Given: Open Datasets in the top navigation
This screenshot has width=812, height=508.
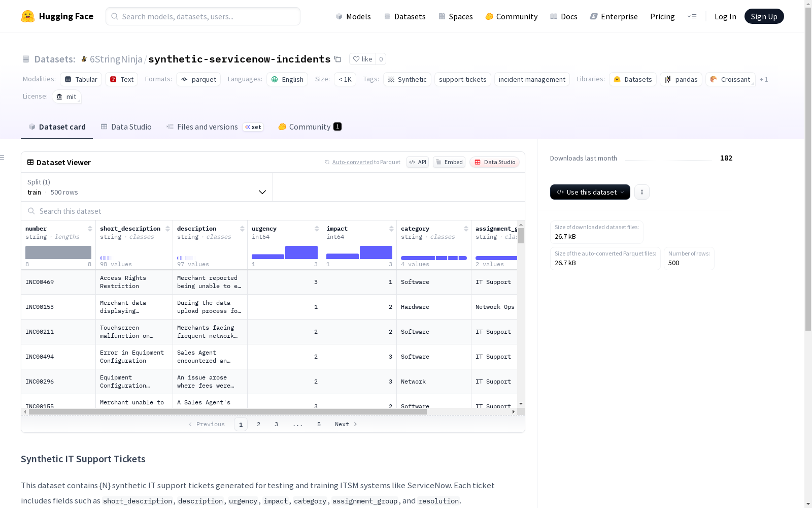Looking at the screenshot, I should coord(404,16).
